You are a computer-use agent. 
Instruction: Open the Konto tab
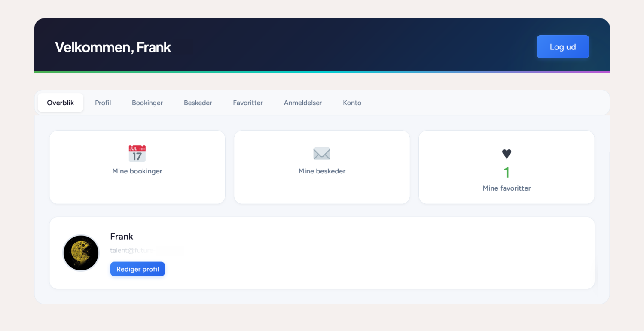352,103
